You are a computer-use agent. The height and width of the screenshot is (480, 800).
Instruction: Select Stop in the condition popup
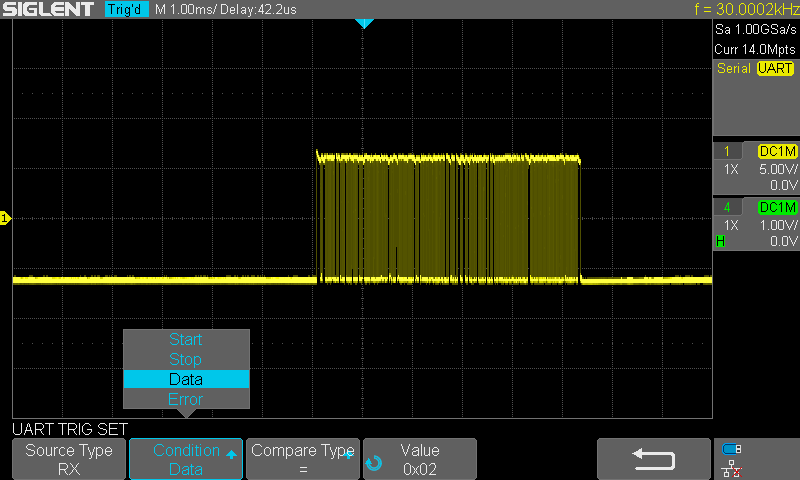click(186, 360)
